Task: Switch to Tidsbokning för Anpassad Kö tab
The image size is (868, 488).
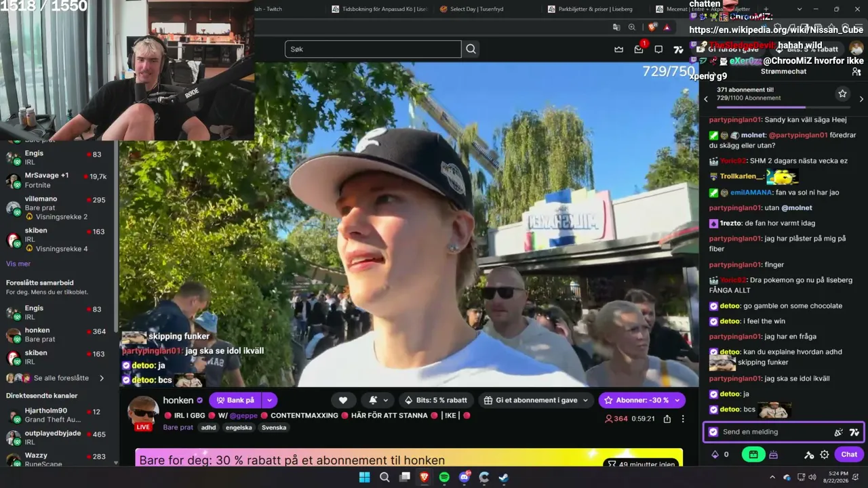Action: click(379, 9)
